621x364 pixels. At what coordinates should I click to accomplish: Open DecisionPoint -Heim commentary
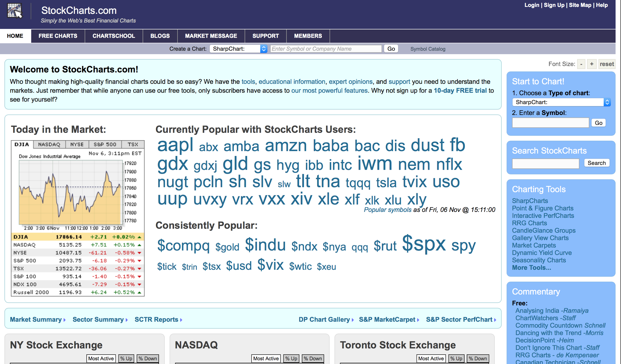(544, 340)
